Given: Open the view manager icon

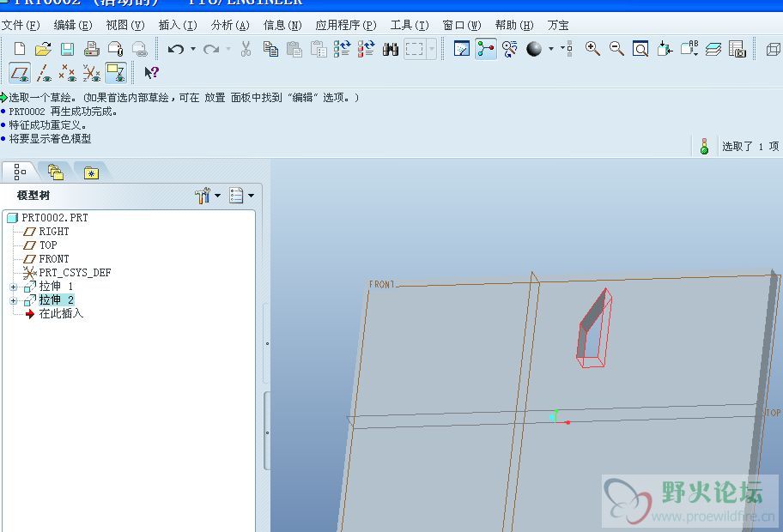Looking at the screenshot, I should click(x=737, y=49).
